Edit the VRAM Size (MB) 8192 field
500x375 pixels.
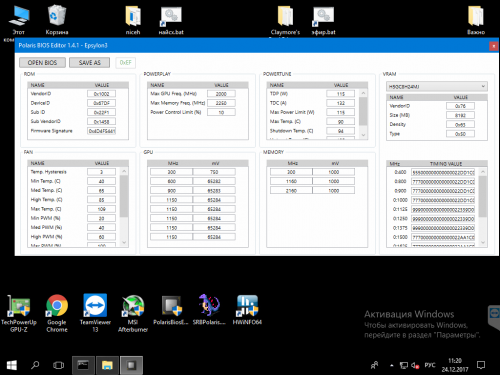click(x=460, y=115)
